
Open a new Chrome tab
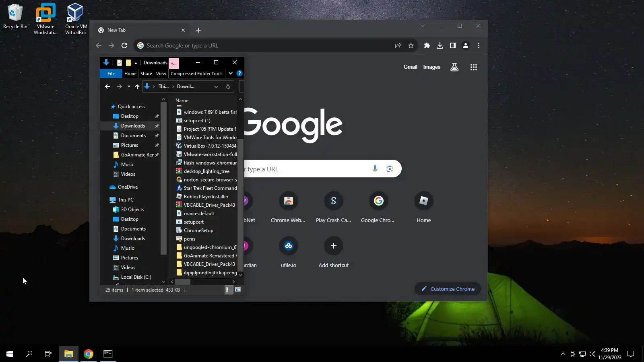pyautogui.click(x=198, y=30)
